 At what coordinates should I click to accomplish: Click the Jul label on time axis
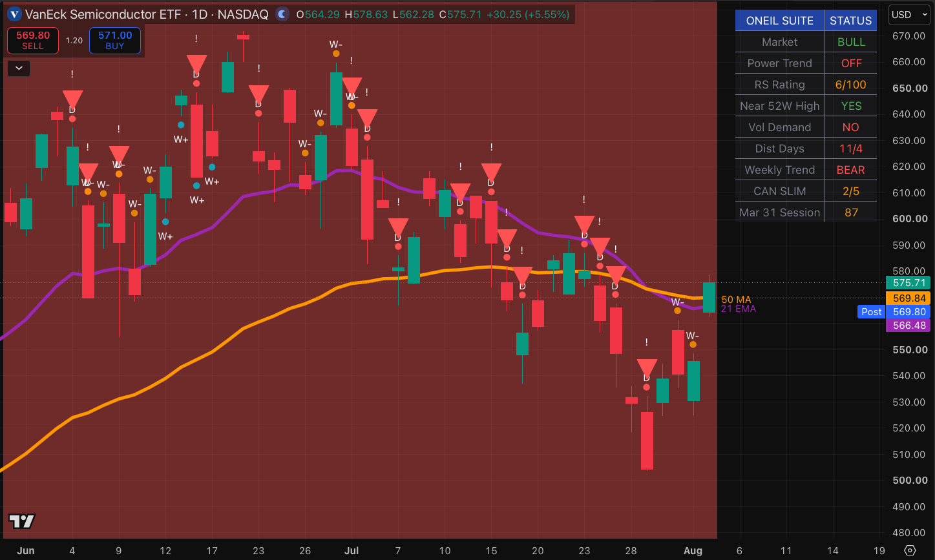tap(352, 551)
